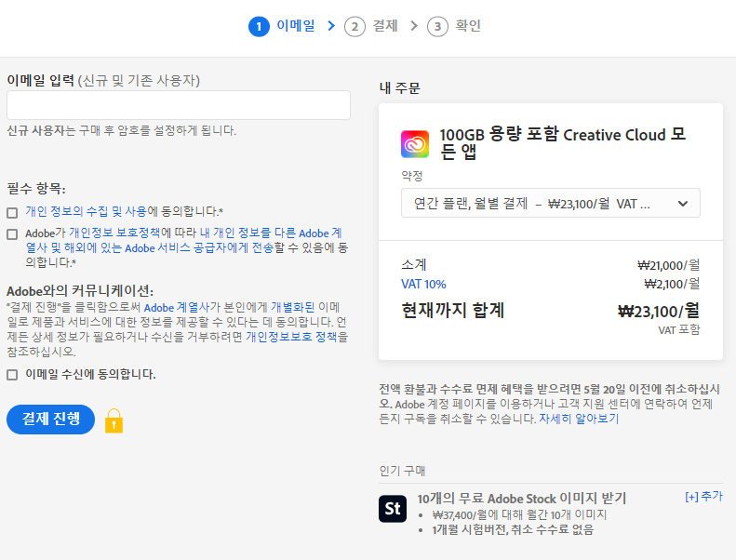Click the 현재까지 합계 ₩23,100/월 amount
This screenshot has width=736, height=560.
[x=659, y=312]
